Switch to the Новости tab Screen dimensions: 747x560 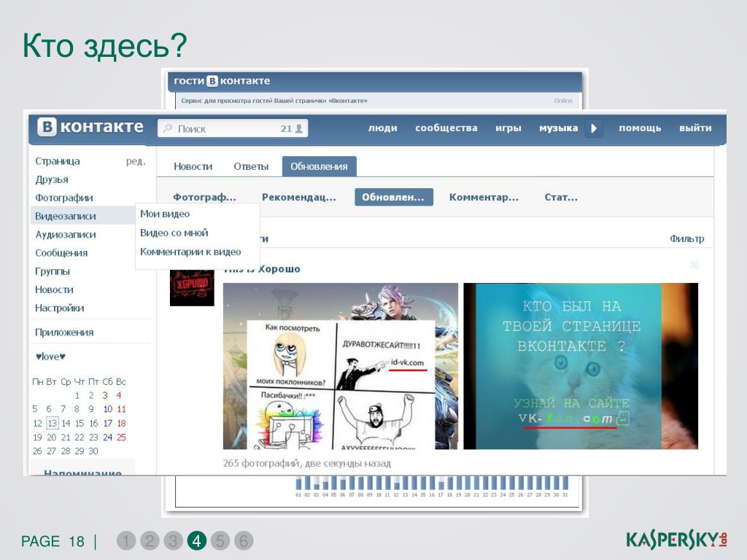point(193,167)
